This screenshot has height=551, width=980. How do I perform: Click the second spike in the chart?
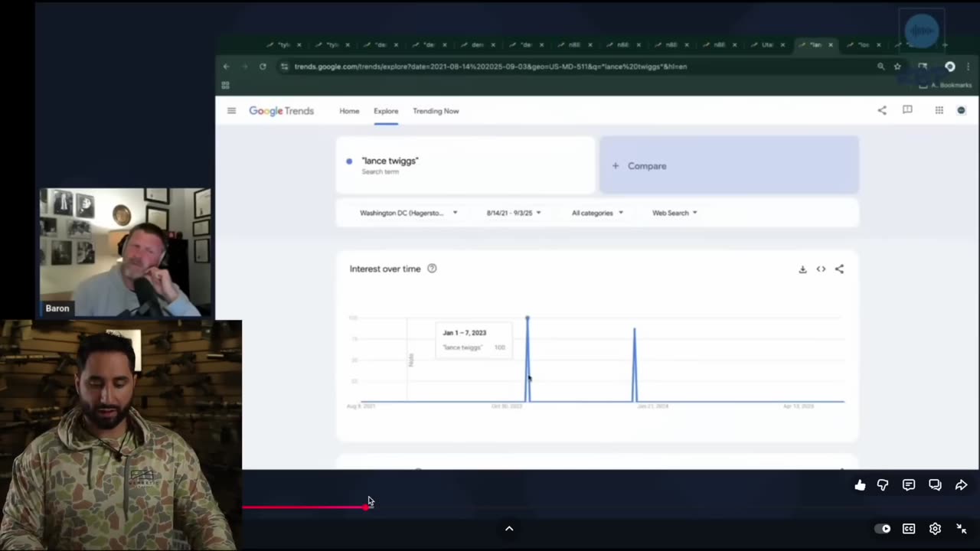pos(634,364)
